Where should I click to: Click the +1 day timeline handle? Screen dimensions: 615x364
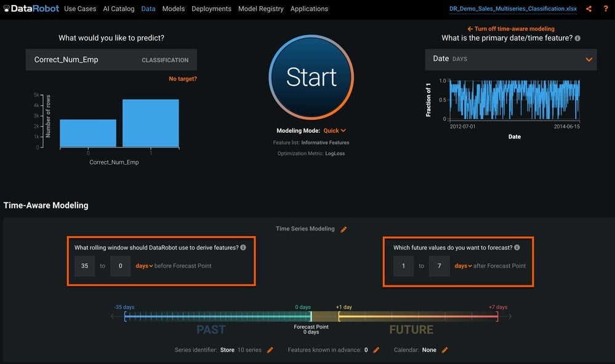point(339,316)
